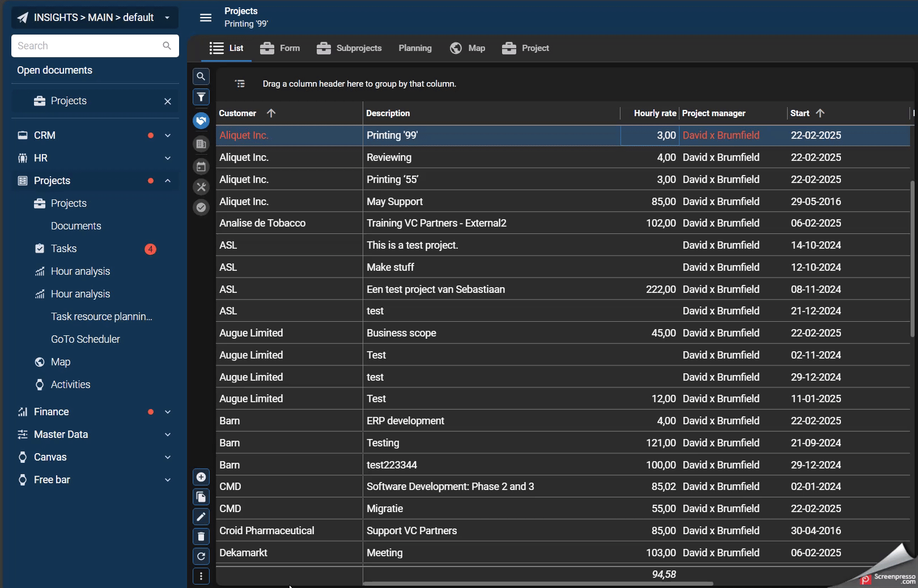
Task: Click the pencil edit icon
Action: pos(201,517)
